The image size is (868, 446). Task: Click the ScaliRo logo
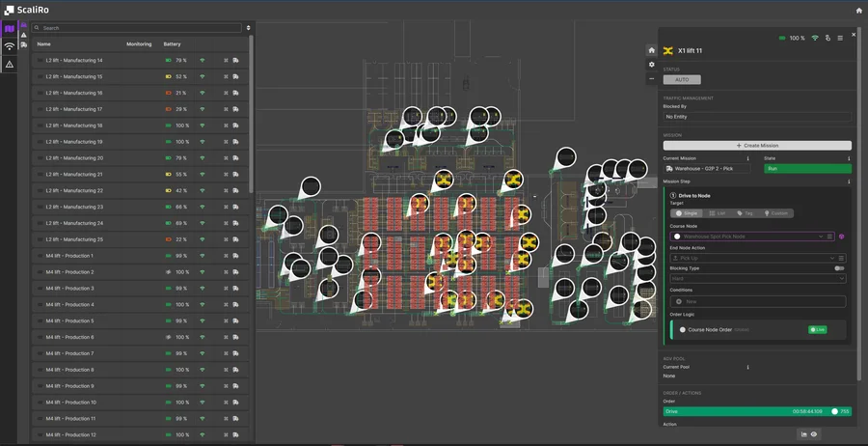tap(25, 10)
